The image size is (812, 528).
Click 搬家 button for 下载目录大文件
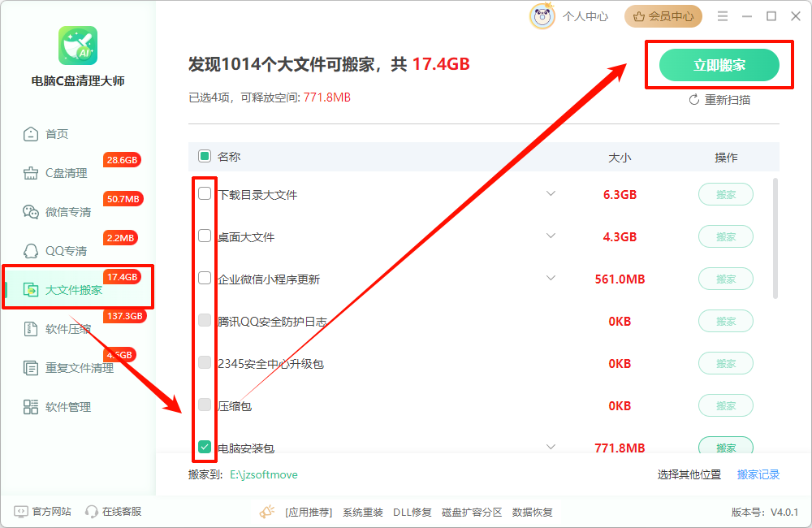725,194
